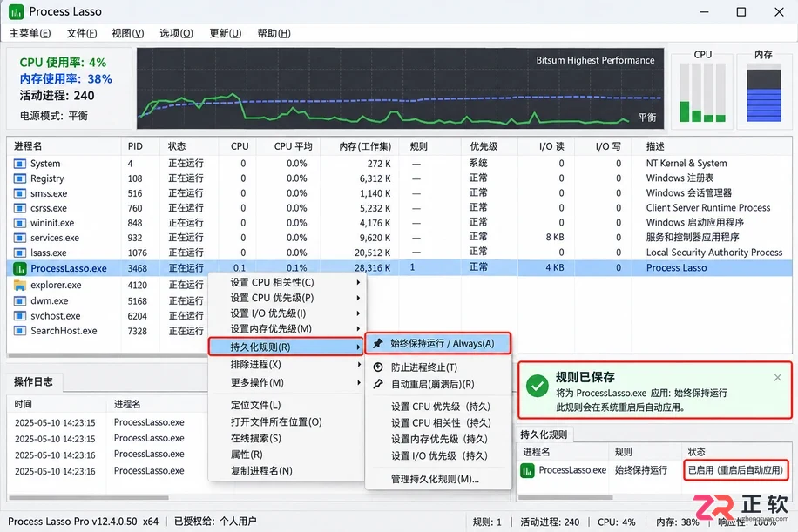Screen dimensions: 798x532
Task: Click the System process icon
Action: (x=20, y=164)
